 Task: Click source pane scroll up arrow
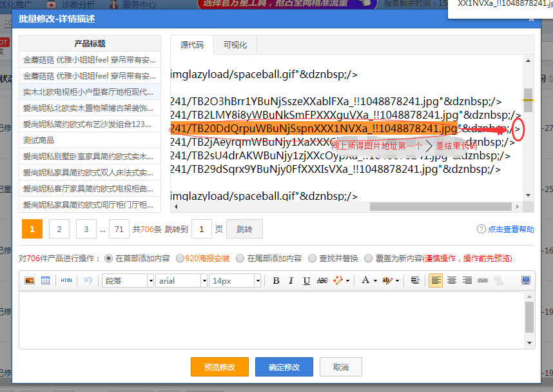[528, 61]
